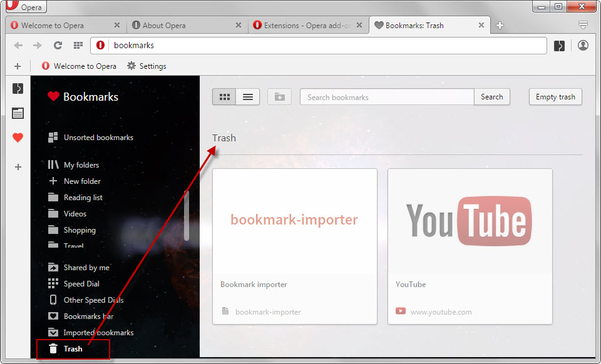Open Speed Dial in bookmarks sidebar
Screen dimensions: 601x364
click(74, 283)
